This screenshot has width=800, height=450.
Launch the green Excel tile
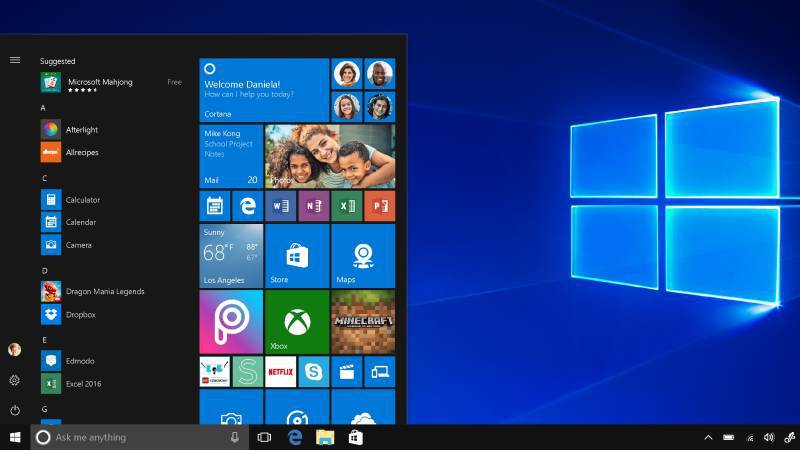pyautogui.click(x=347, y=206)
